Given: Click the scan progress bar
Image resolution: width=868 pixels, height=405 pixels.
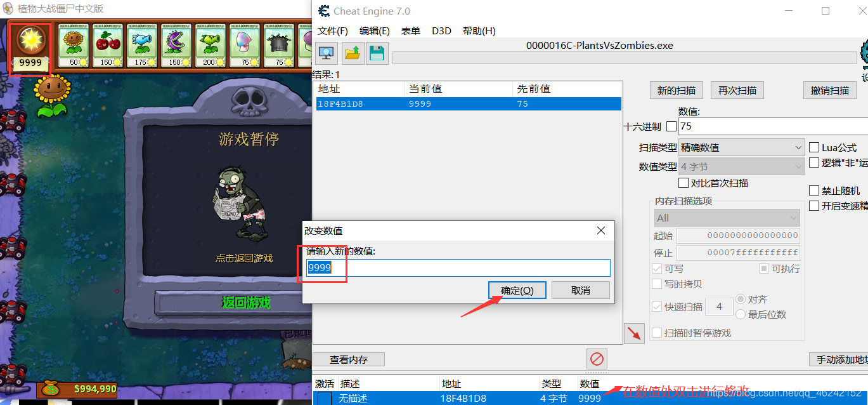Looking at the screenshot, I should click(625, 58).
